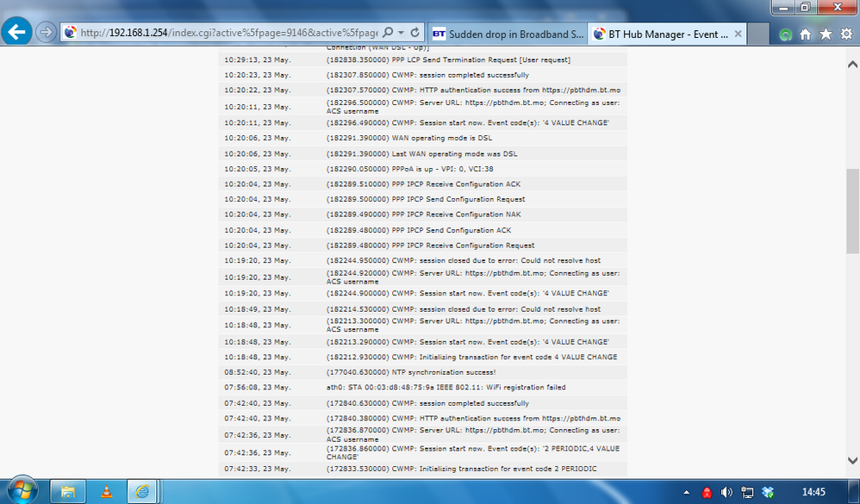The image size is (860, 504).
Task: Close the BT Hub Manager tab
Action: tap(738, 34)
